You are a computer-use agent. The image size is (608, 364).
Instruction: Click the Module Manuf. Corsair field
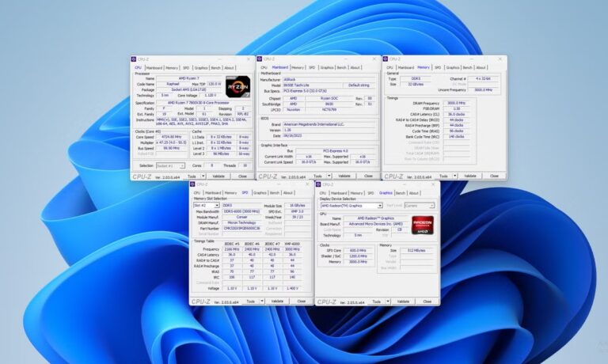(242, 217)
